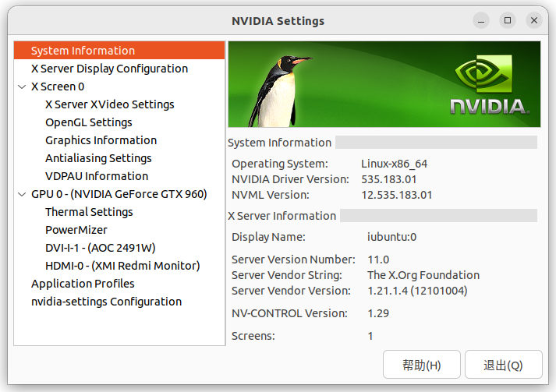Select the X Screen 0 tree row

pos(119,87)
